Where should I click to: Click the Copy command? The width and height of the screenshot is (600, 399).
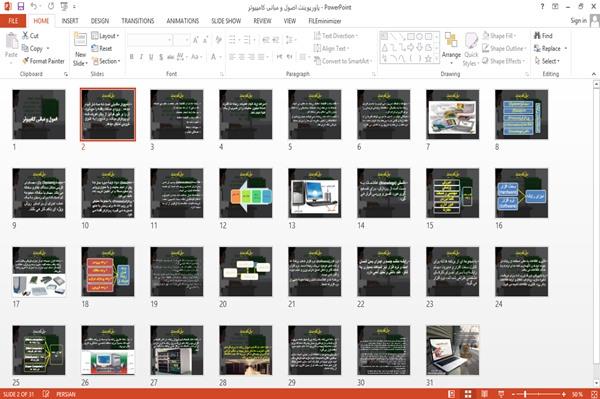(32, 48)
